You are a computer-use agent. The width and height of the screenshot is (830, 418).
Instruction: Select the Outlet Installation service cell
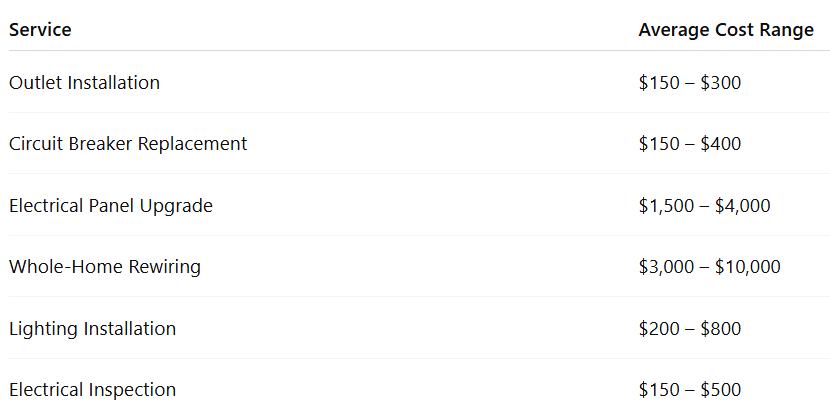point(84,83)
